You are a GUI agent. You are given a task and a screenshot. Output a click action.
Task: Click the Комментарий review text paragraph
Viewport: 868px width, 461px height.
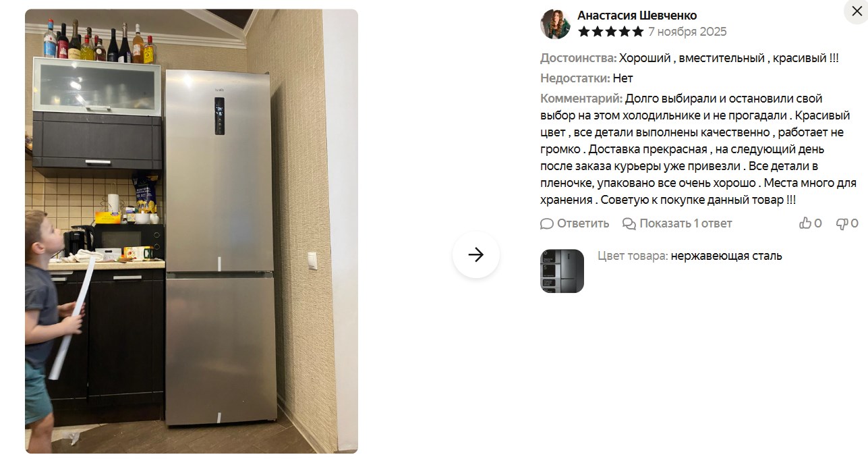pos(698,149)
